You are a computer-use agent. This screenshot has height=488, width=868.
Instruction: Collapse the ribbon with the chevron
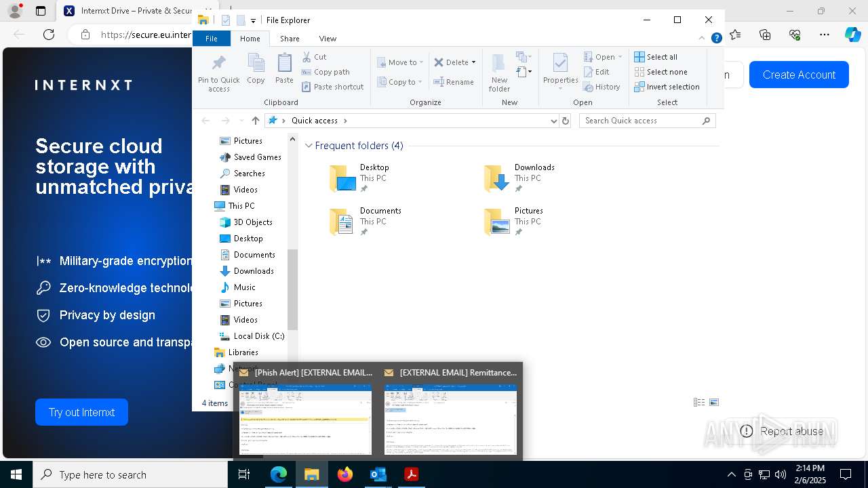[x=702, y=39]
